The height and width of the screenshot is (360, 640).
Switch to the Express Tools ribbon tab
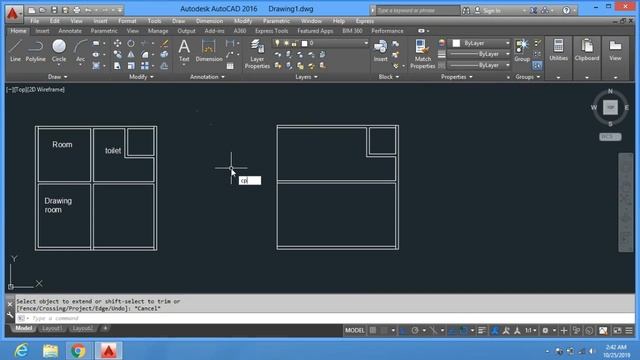pyautogui.click(x=271, y=31)
